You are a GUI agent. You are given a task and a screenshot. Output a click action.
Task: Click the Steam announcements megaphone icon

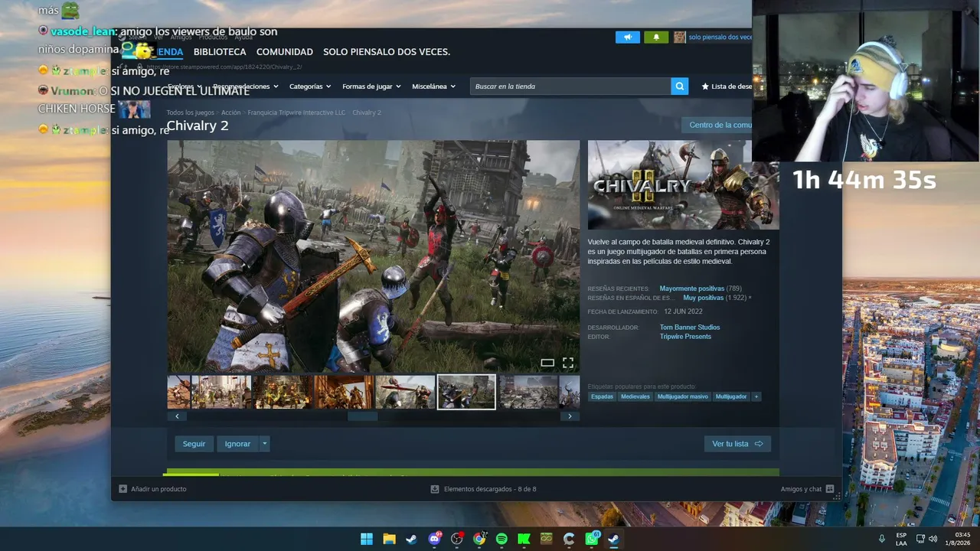(x=627, y=37)
